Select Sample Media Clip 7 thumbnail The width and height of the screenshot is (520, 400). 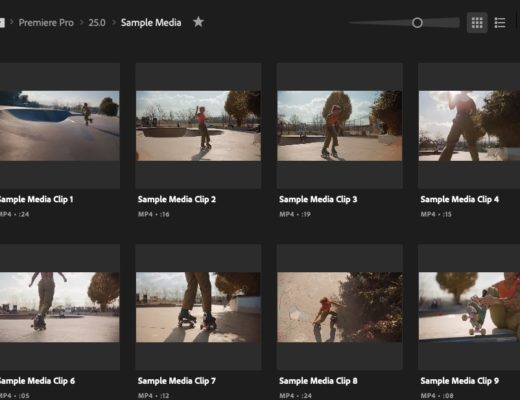click(198, 307)
